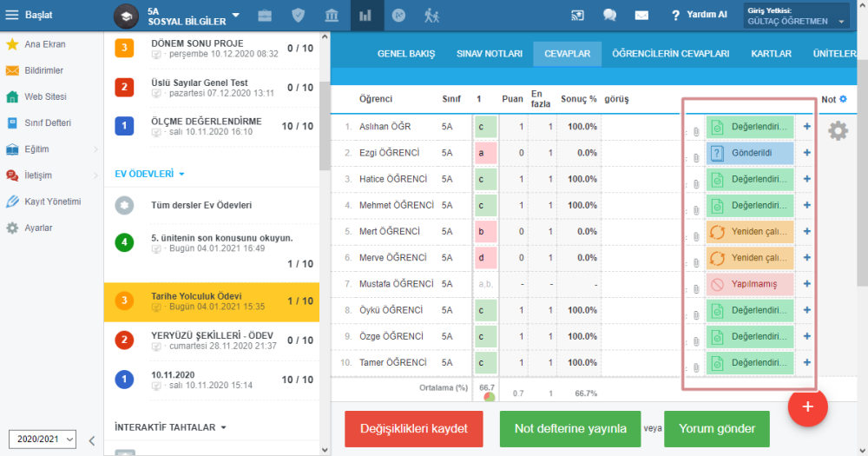
Task: Open Sınıf Defteri in the sidebar
Action: tap(39, 123)
